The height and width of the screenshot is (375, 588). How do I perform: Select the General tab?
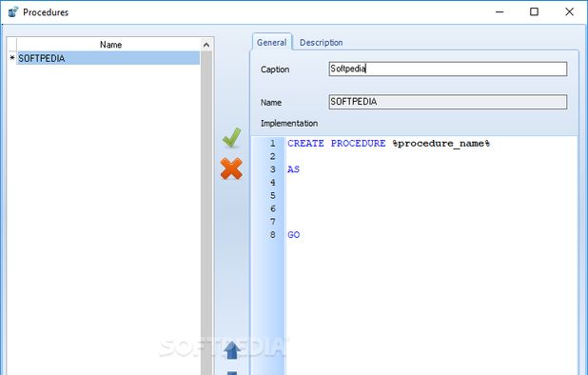(271, 43)
